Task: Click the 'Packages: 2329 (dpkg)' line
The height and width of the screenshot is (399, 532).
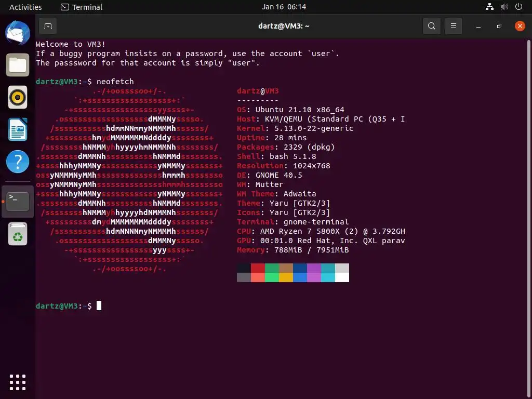Action: tap(286, 147)
